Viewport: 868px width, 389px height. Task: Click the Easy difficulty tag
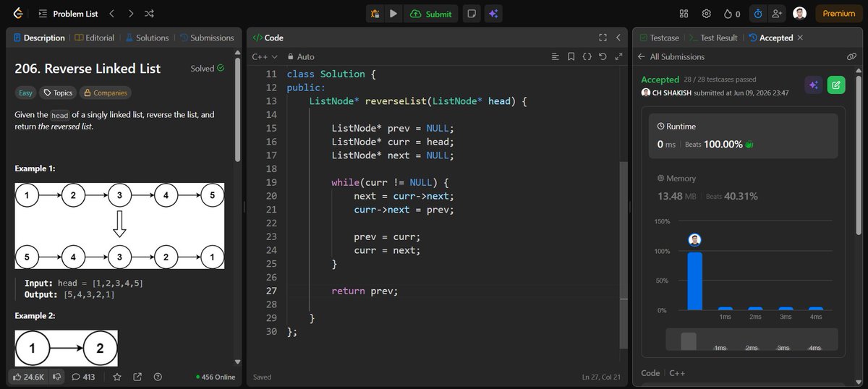coord(26,93)
